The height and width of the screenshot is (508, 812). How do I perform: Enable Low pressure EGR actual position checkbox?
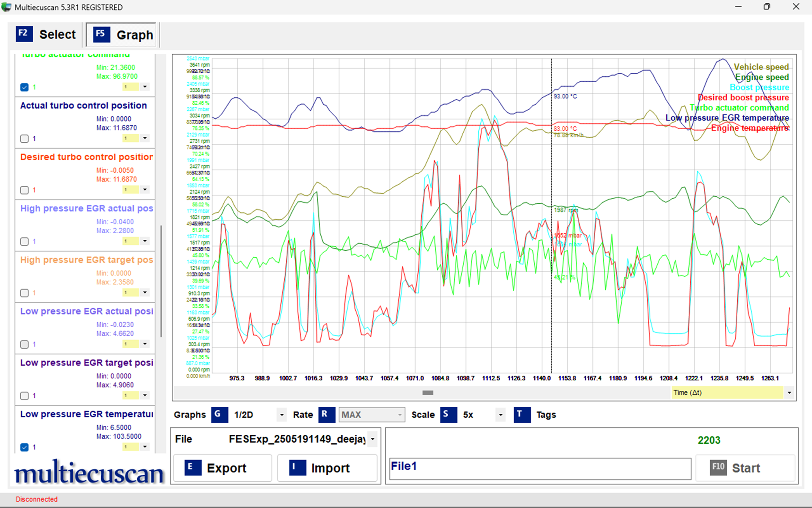pyautogui.click(x=24, y=345)
